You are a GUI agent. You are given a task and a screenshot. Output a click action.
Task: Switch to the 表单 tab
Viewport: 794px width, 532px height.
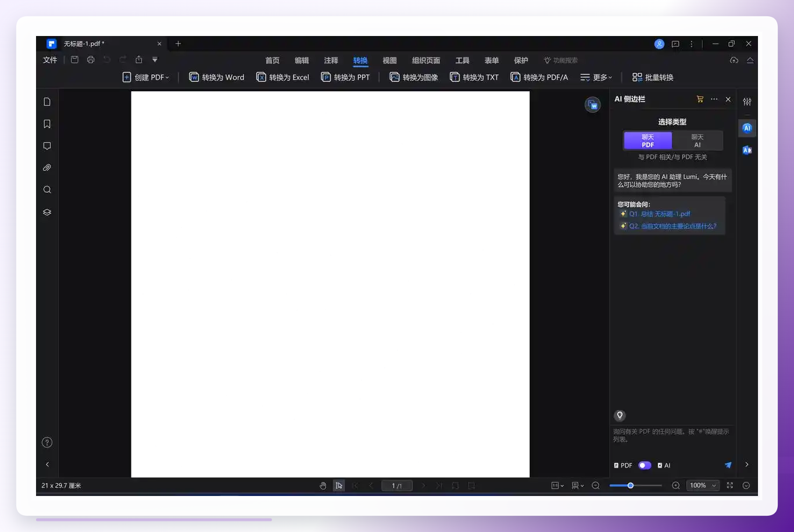(x=492, y=60)
